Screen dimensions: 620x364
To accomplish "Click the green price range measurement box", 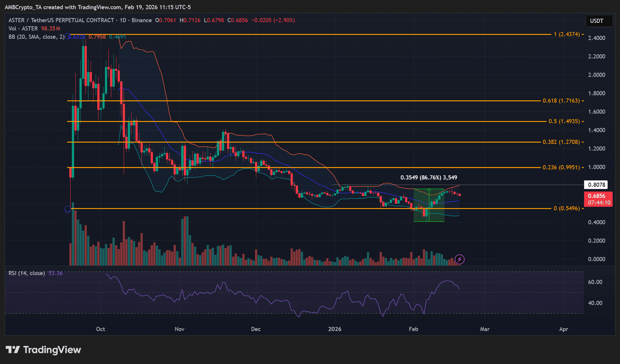I will [429, 205].
